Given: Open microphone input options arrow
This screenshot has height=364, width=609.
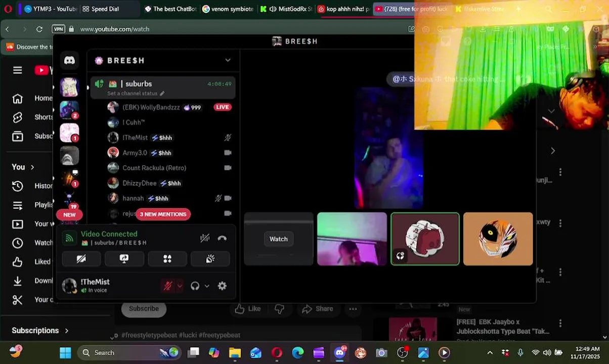Looking at the screenshot, I should 179,286.
